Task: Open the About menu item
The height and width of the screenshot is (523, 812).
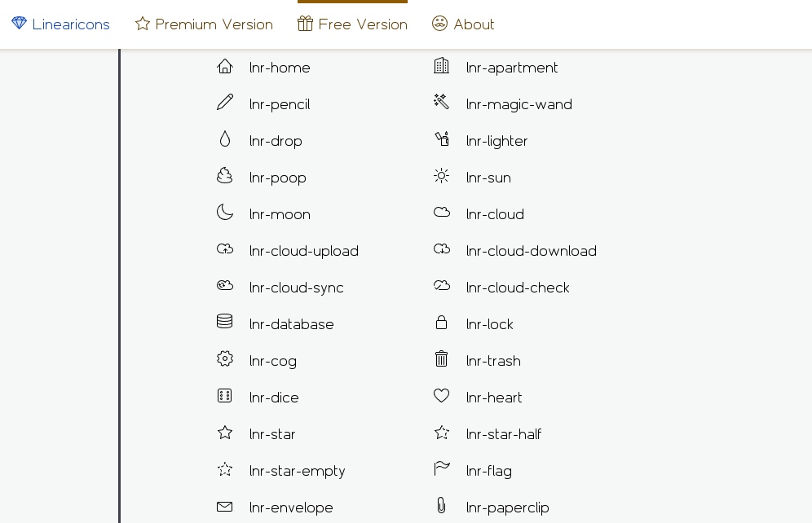Action: point(463,24)
